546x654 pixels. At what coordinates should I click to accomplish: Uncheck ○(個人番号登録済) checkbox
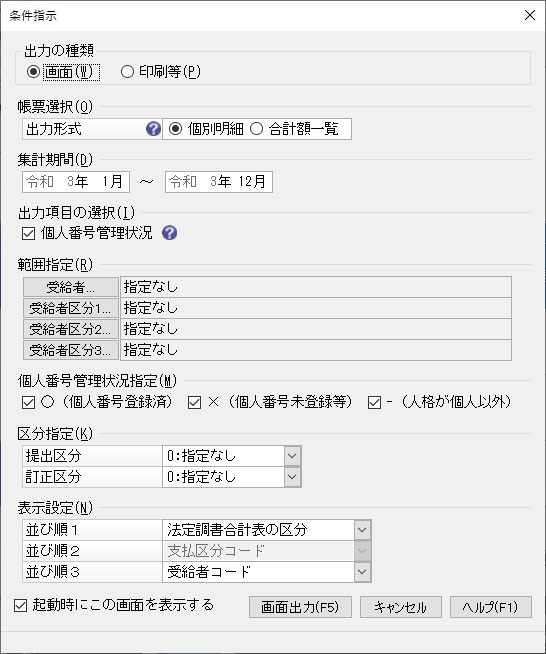coord(28,402)
